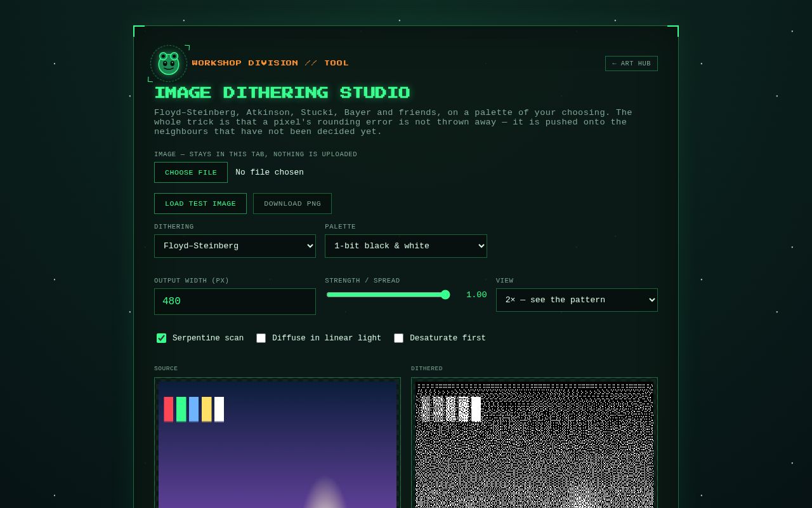Open the Dithering algorithm dropdown
The width and height of the screenshot is (812, 508).
[x=235, y=246]
